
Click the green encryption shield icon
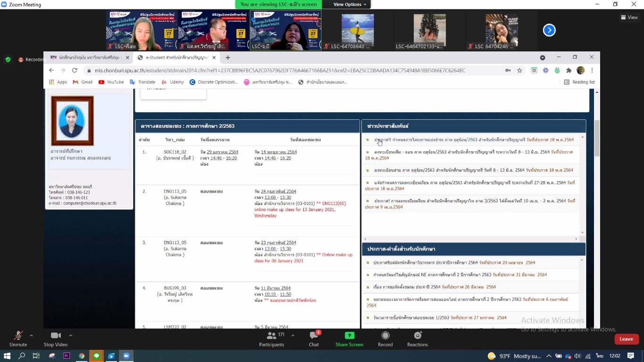[8, 59]
